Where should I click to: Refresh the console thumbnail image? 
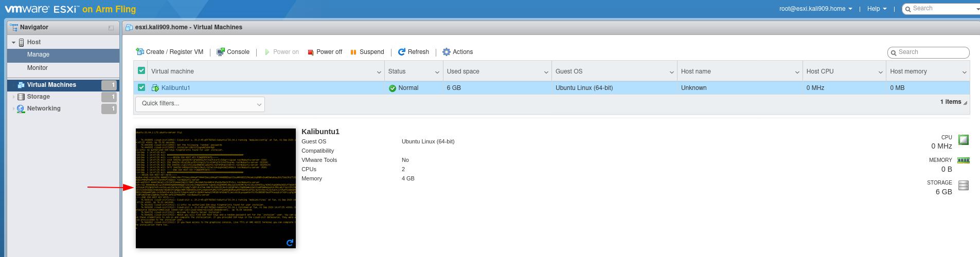(290, 243)
